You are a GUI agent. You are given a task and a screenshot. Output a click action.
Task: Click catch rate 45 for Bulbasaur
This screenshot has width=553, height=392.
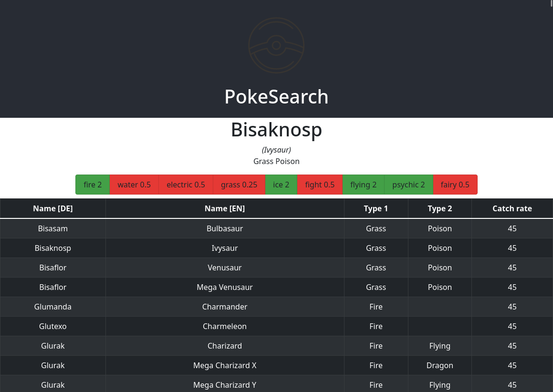coord(512,229)
